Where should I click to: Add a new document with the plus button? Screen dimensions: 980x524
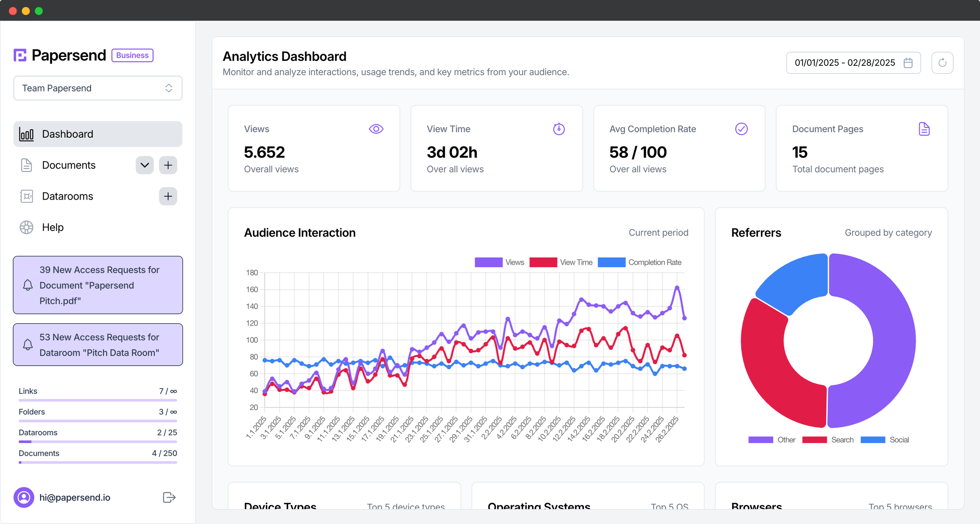pyautogui.click(x=168, y=165)
